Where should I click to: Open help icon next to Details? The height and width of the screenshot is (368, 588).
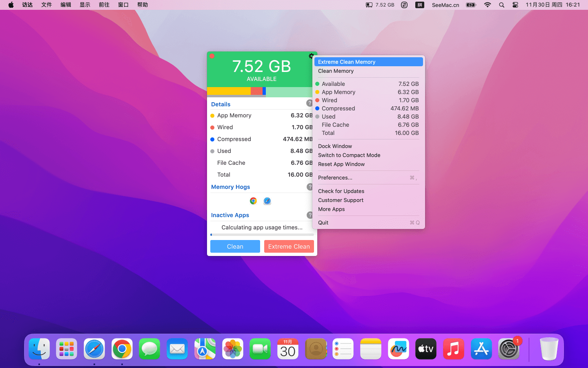point(310,103)
